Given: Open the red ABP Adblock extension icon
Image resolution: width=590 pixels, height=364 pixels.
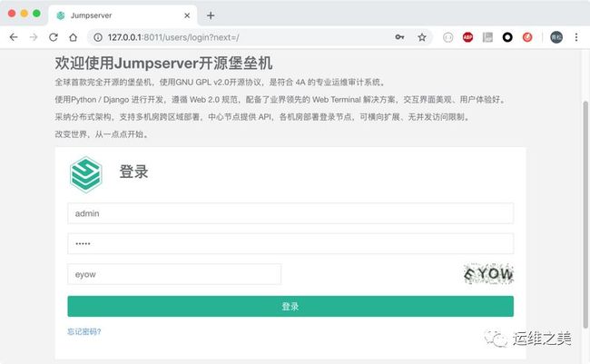Looking at the screenshot, I should 467,37.
